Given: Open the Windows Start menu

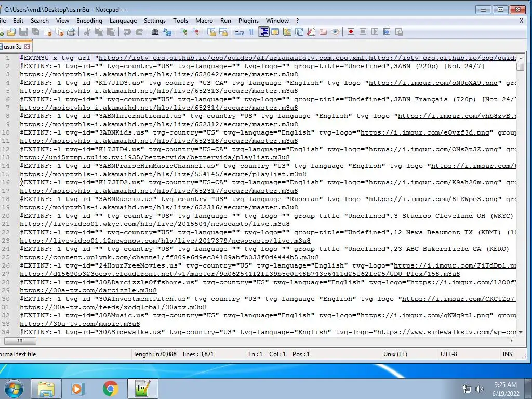Looking at the screenshot, I should [14, 389].
